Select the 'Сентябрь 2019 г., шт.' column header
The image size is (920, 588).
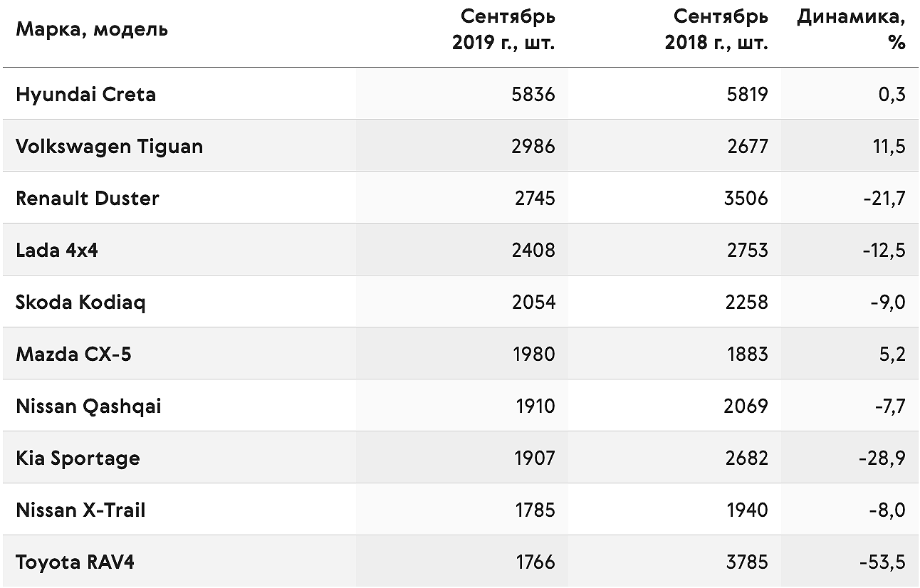(503, 29)
